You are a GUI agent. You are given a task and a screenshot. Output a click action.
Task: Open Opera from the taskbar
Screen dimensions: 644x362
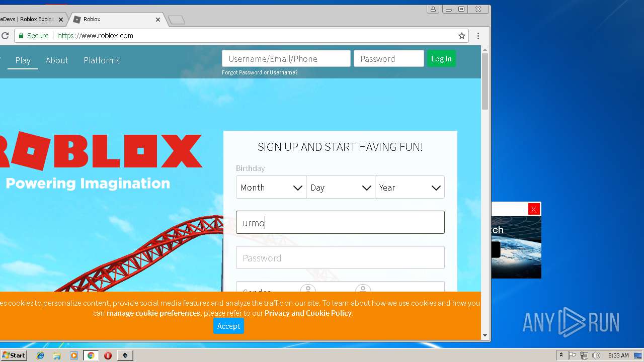108,355
